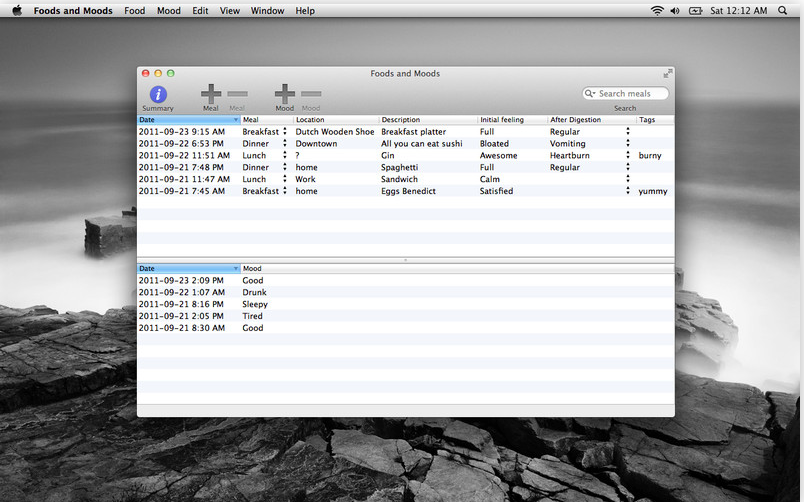804x502 pixels.
Task: Remove mood with minus Mood icon
Action: 311,94
